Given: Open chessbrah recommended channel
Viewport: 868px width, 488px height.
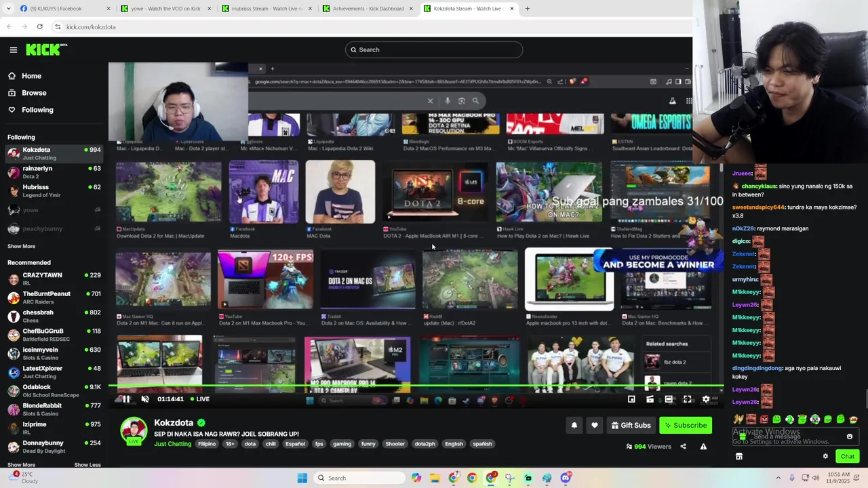Looking at the screenshot, I should click(54, 316).
